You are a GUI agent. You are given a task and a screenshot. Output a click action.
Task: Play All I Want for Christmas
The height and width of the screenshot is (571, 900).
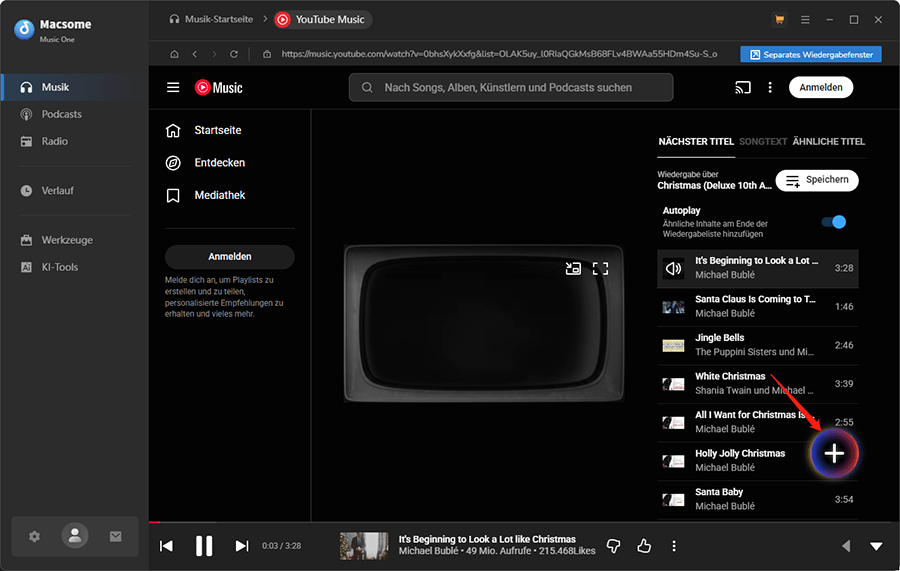(x=758, y=422)
